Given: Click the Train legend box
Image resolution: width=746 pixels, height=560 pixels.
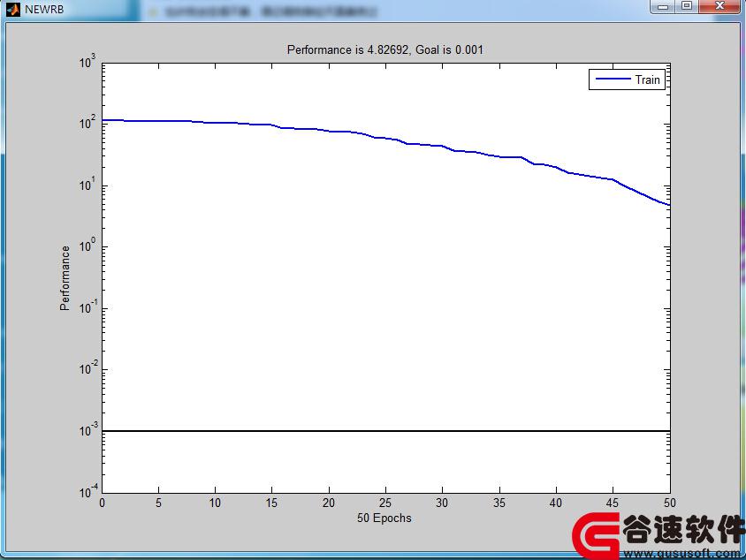Looking at the screenshot, I should 627,79.
